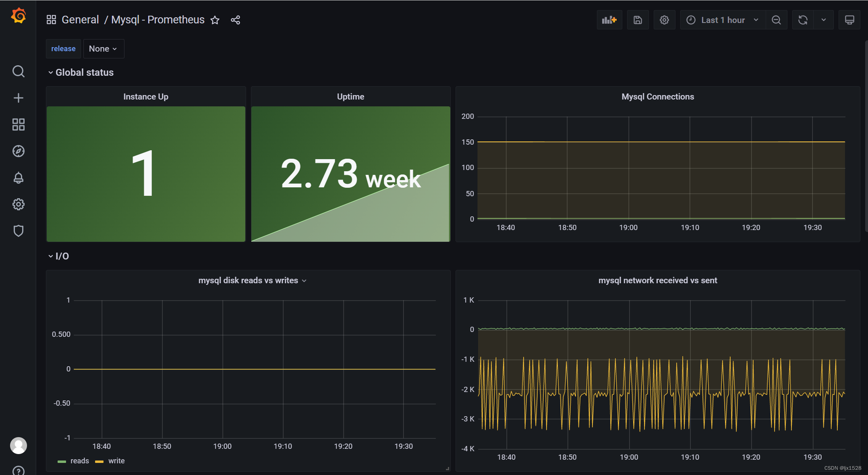Open the Create plus menu
Screen dimensions: 868x475
[x=19, y=98]
